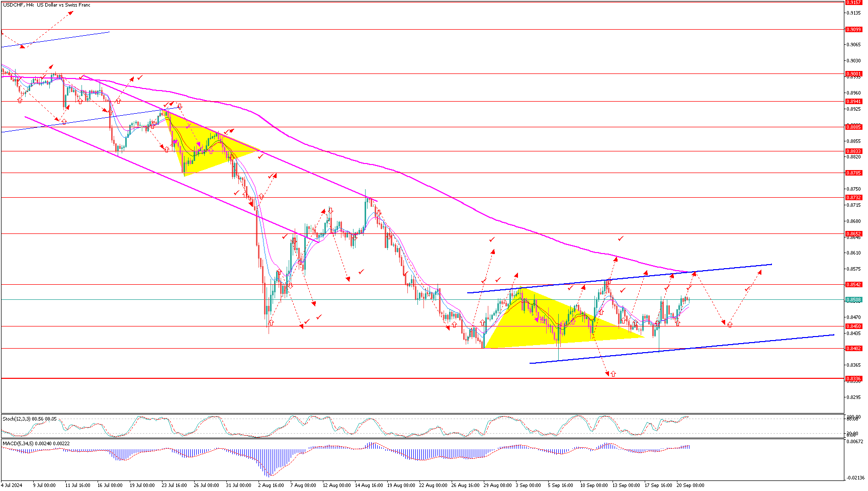Image resolution: width=868 pixels, height=491 pixels.
Task: Click the 0.8925 price axis value
Action: coord(853,109)
